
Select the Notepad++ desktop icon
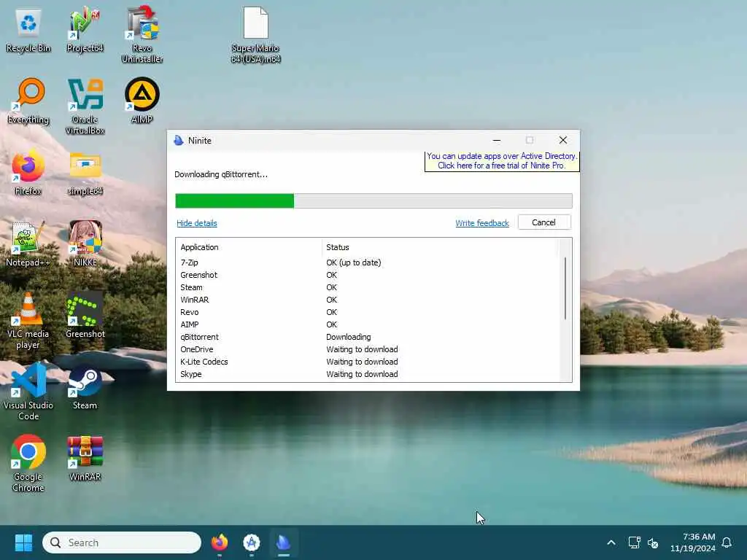pyautogui.click(x=28, y=244)
